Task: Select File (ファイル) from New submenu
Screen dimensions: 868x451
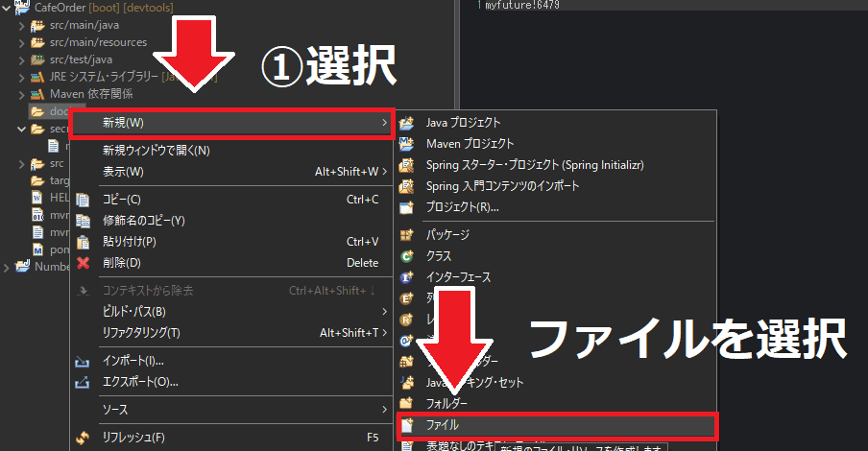Action: click(555, 424)
